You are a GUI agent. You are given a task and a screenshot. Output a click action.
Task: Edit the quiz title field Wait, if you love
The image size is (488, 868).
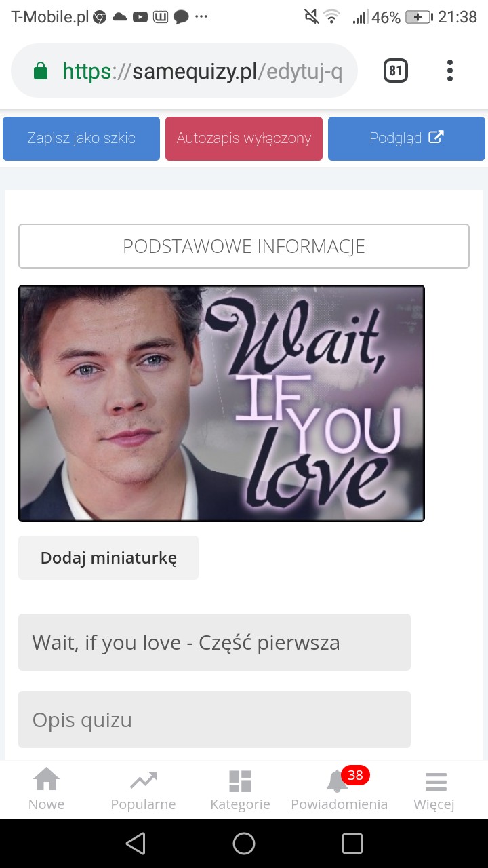click(x=214, y=642)
